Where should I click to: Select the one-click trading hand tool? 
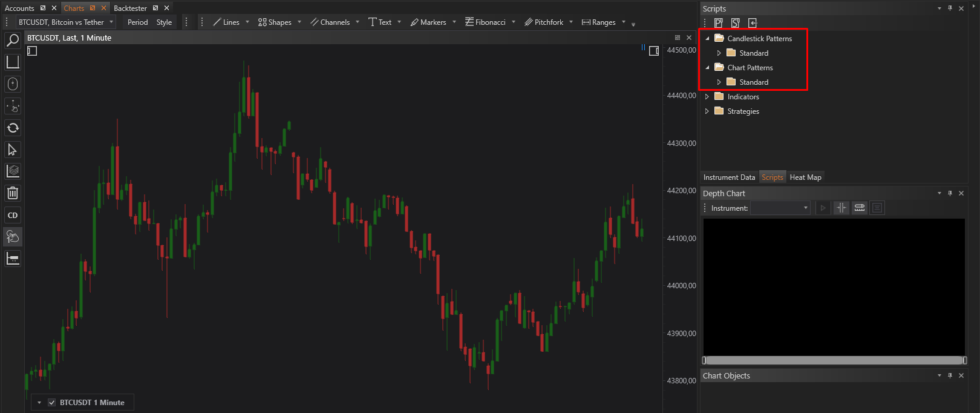pos(13,237)
